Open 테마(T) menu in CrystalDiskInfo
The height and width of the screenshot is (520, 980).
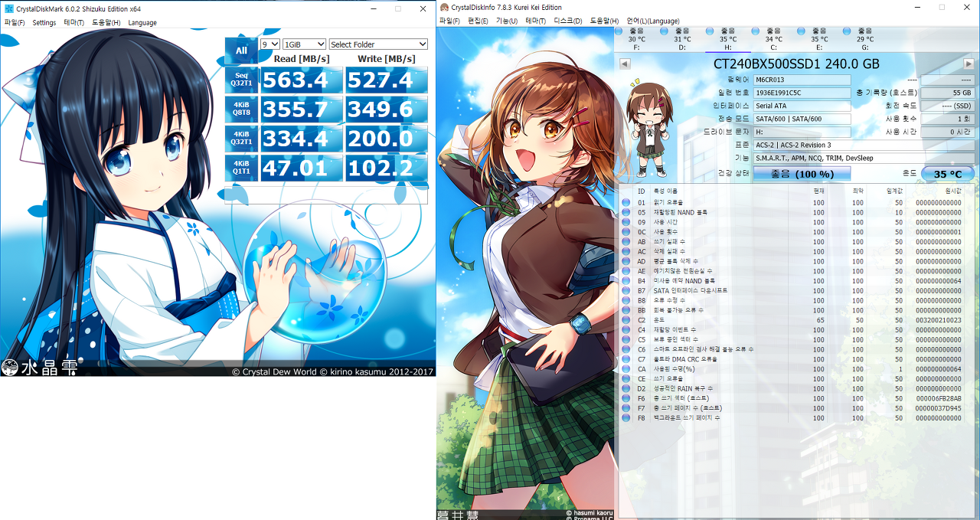click(x=535, y=21)
